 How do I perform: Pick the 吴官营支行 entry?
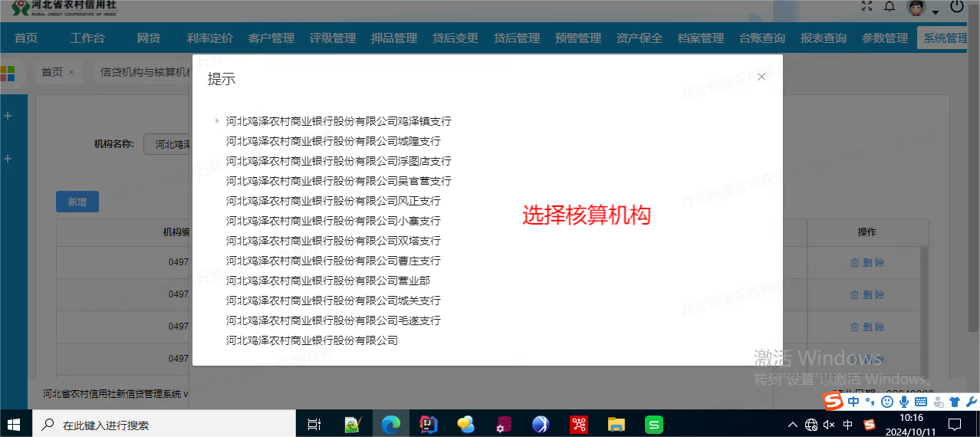point(339,181)
